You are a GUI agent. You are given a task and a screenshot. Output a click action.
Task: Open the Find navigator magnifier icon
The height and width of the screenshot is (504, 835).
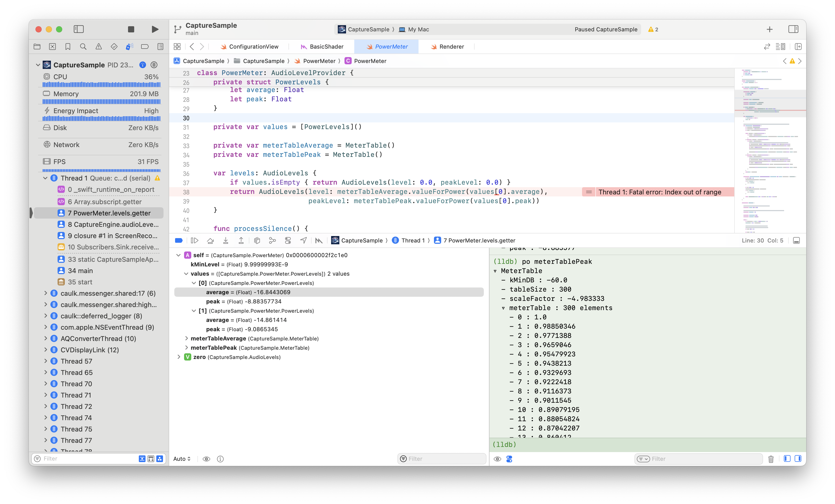click(83, 47)
